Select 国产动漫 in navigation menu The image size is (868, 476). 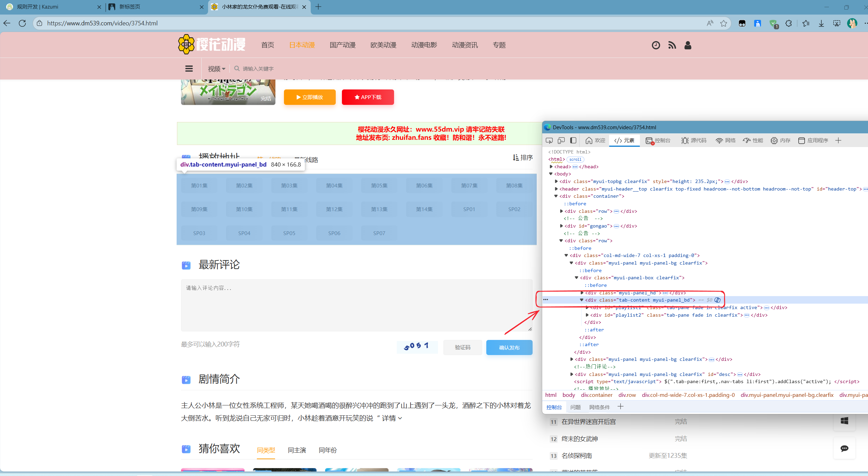pyautogui.click(x=343, y=45)
